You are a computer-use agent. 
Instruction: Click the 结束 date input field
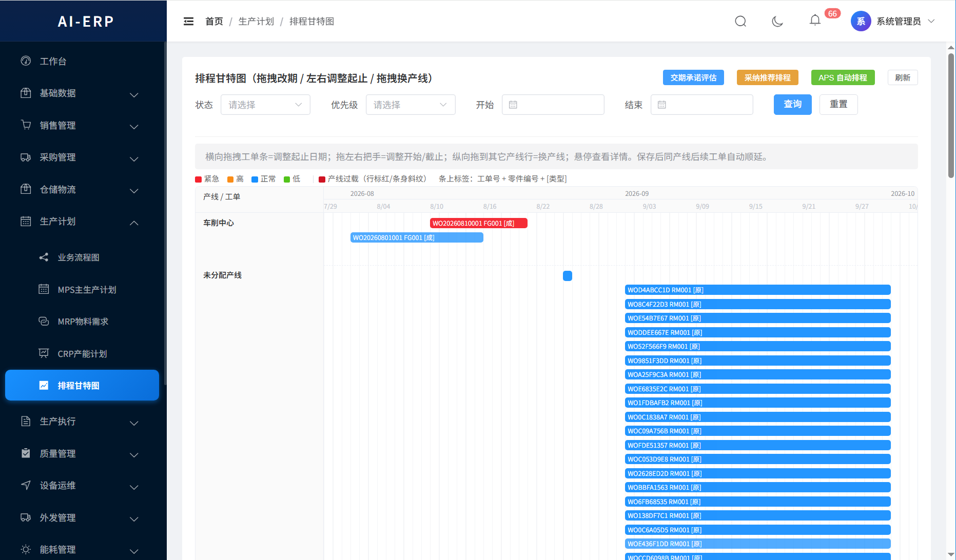tap(701, 105)
